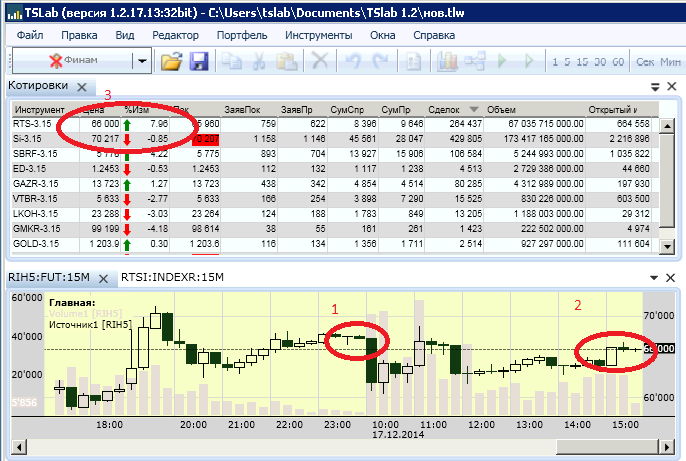The width and height of the screenshot is (686, 461).
Task: Click the Объем column header
Action: click(x=535, y=110)
